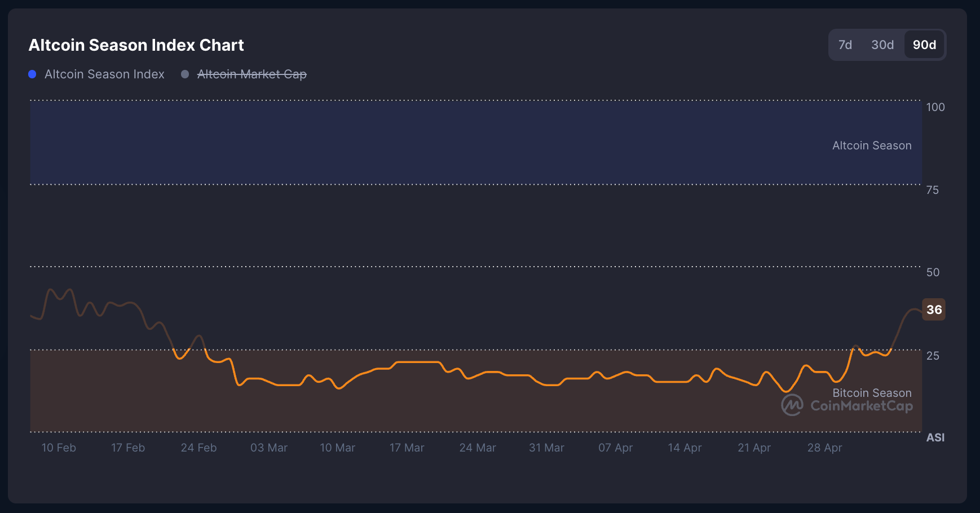Click the 50 gridline on the chart

451,266
